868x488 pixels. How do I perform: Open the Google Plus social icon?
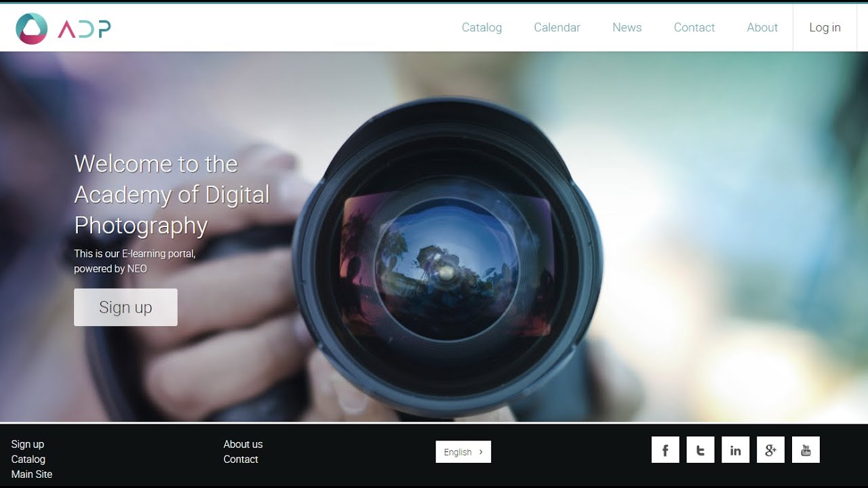(770, 450)
